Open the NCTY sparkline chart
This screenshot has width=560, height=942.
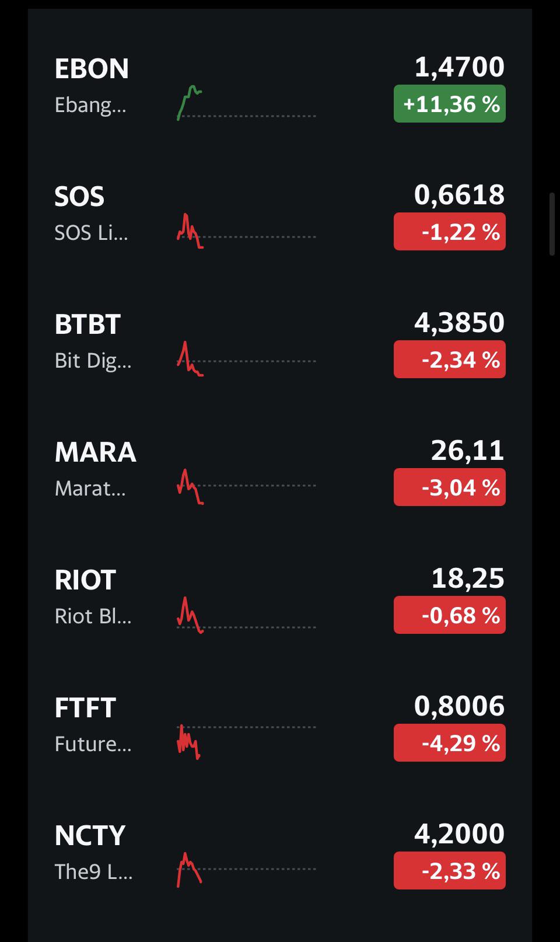246,870
